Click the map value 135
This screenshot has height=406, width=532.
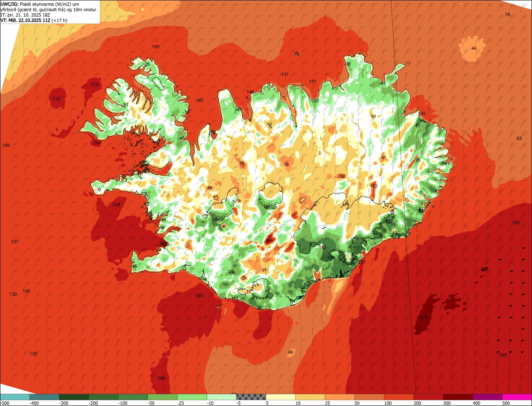pyautogui.click(x=33, y=354)
